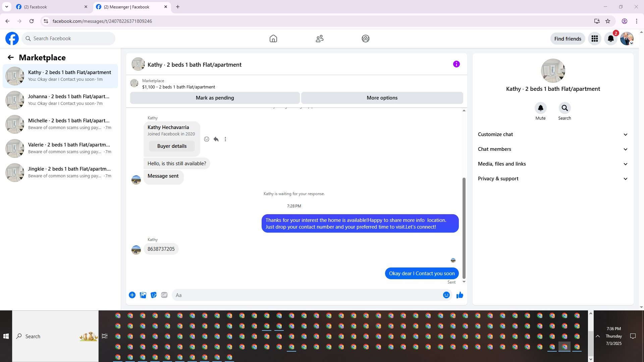Attach a file using photo icon
Image resolution: width=644 pixels, height=362 pixels.
click(143, 295)
